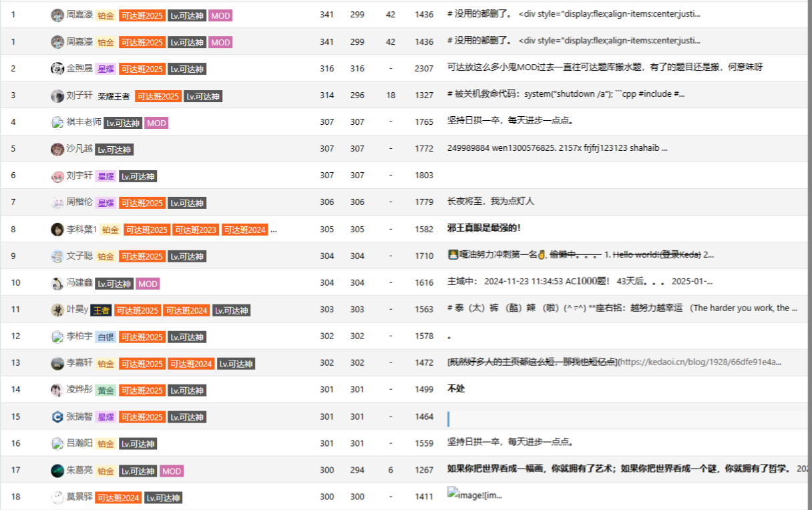Open the username 叶昊y
Viewport: 812px width, 510px height.
click(77, 310)
